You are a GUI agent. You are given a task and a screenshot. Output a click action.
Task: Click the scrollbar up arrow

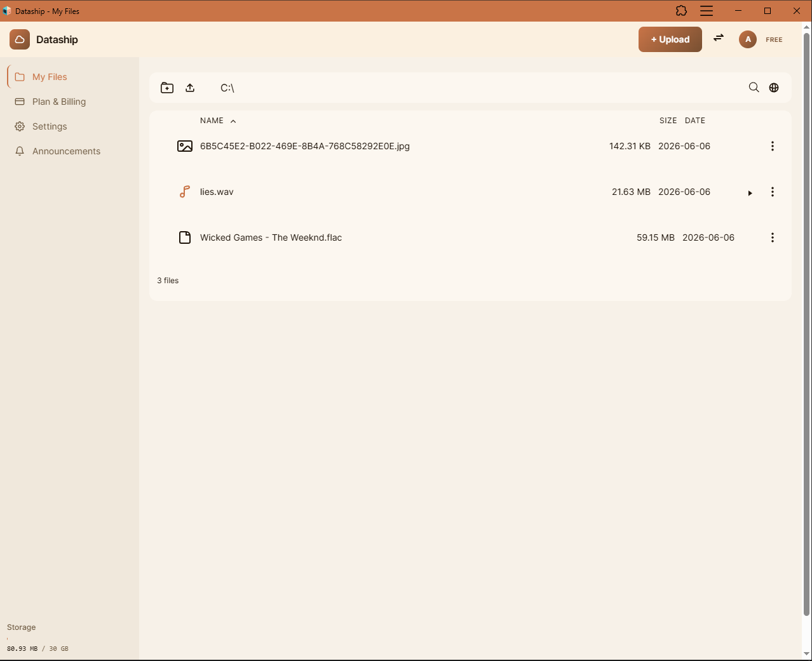click(807, 27)
